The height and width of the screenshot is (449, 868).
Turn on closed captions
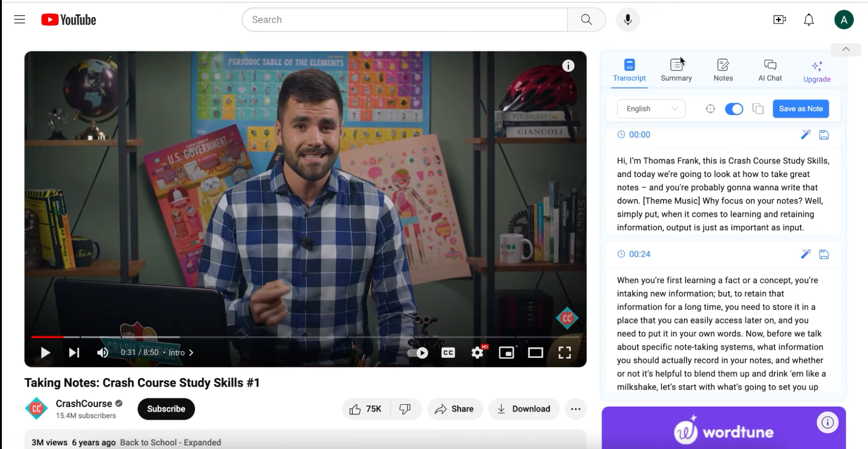pyautogui.click(x=448, y=353)
